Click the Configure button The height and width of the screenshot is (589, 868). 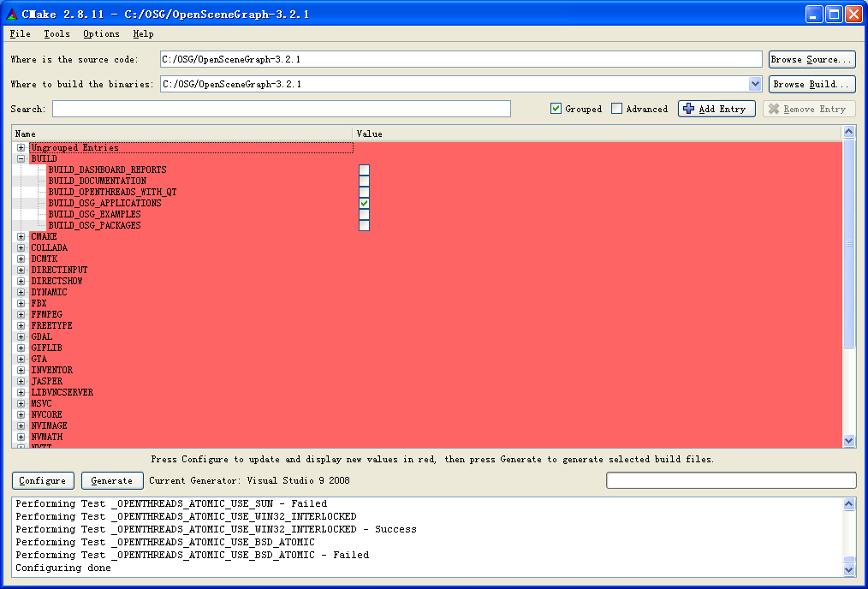coord(43,480)
